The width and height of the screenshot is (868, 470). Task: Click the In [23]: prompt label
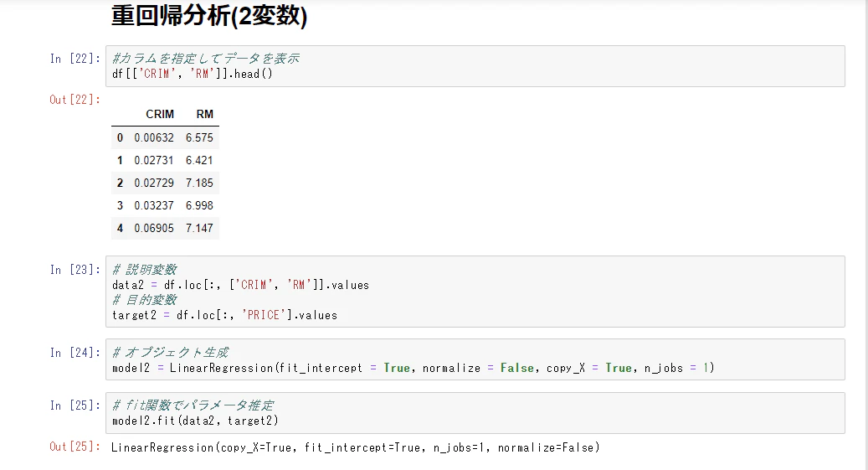(75, 270)
